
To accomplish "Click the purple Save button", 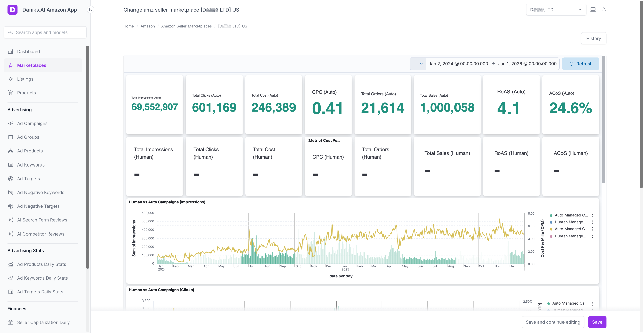I will 597,322.
